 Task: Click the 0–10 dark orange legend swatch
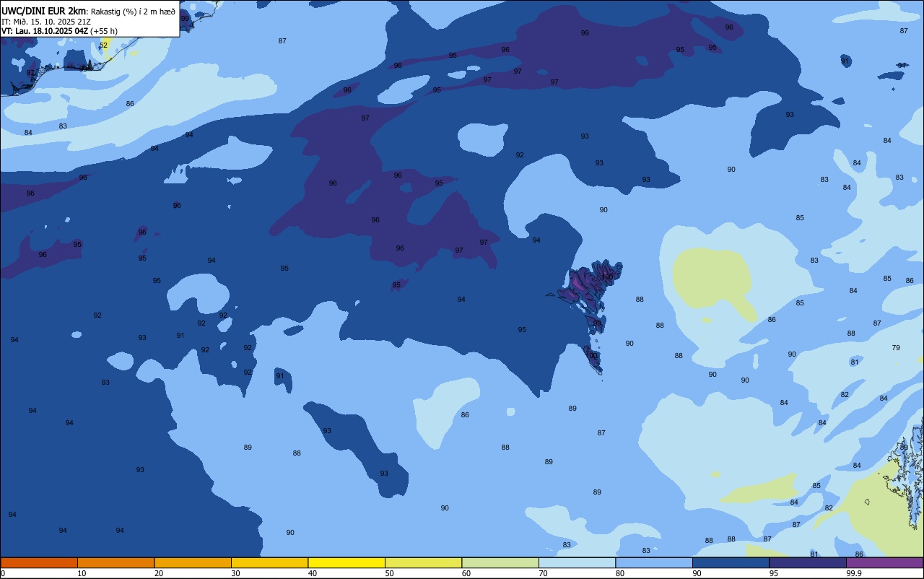pos(39,562)
